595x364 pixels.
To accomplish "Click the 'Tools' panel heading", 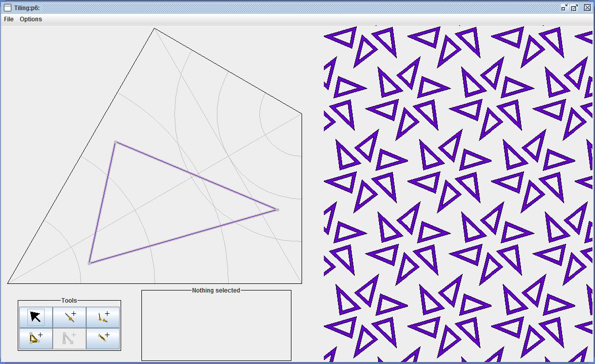I will 69,300.
